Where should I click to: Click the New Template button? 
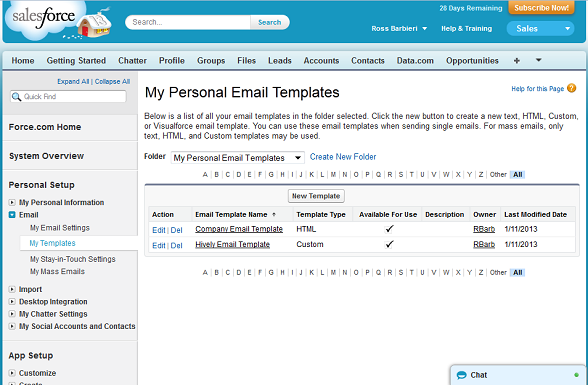316,196
